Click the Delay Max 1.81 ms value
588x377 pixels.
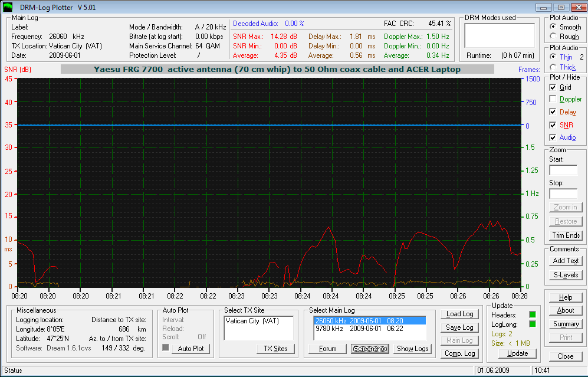tap(362, 37)
